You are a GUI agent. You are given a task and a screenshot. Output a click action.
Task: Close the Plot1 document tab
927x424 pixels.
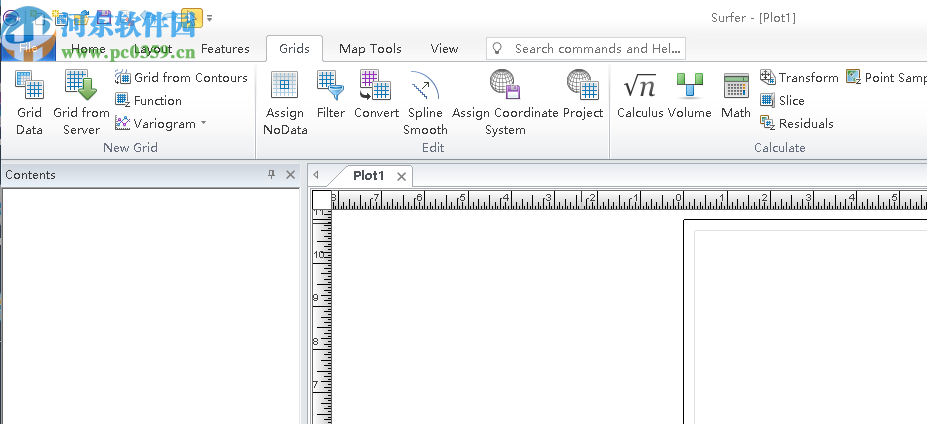(x=401, y=176)
